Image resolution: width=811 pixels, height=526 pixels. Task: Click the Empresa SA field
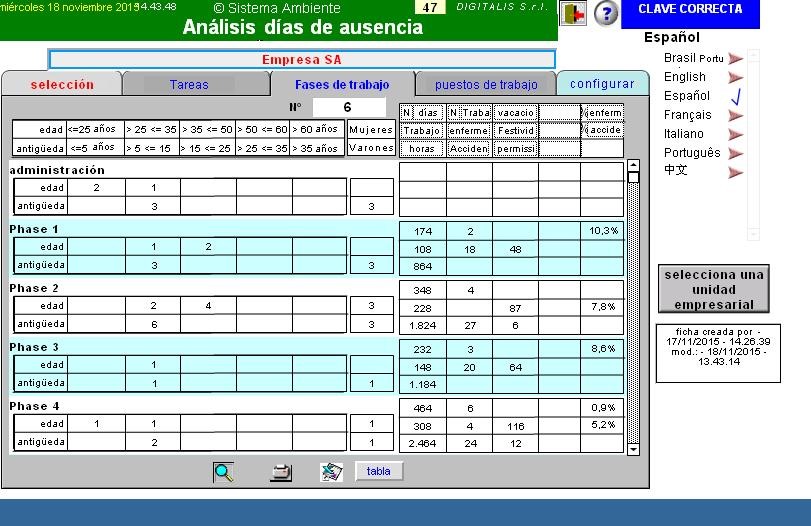(302, 59)
